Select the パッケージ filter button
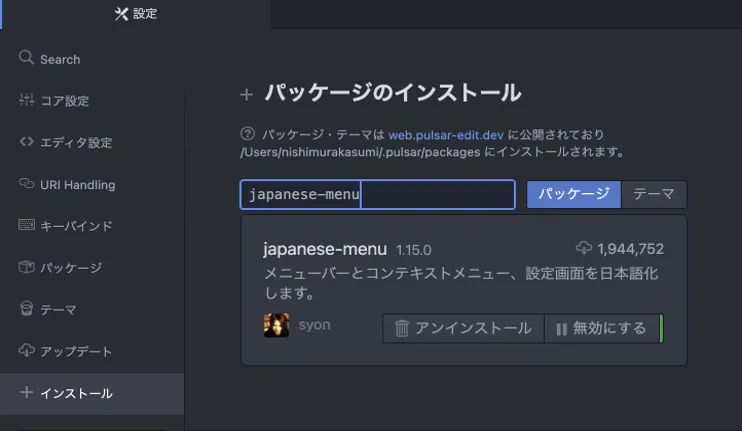This screenshot has width=742, height=431. (574, 194)
